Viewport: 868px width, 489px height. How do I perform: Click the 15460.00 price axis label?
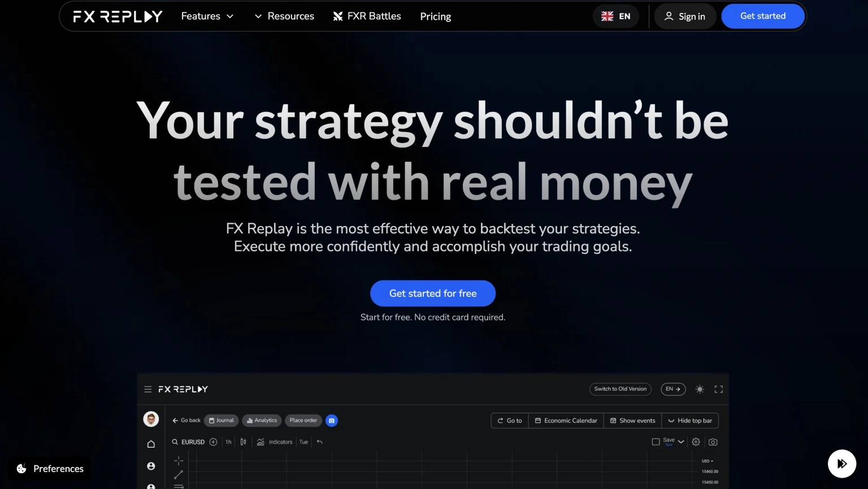point(710,471)
